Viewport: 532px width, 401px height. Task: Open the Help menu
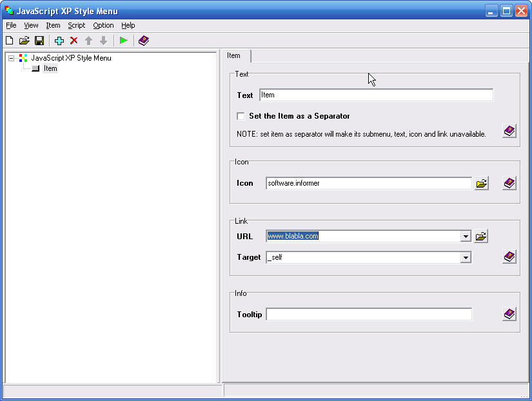point(128,25)
